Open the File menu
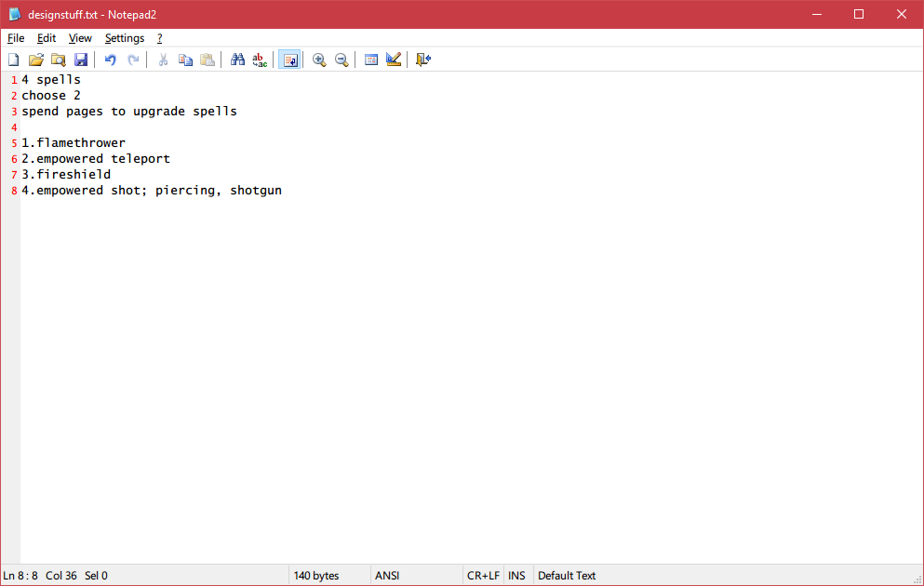924x586 pixels. (x=15, y=38)
